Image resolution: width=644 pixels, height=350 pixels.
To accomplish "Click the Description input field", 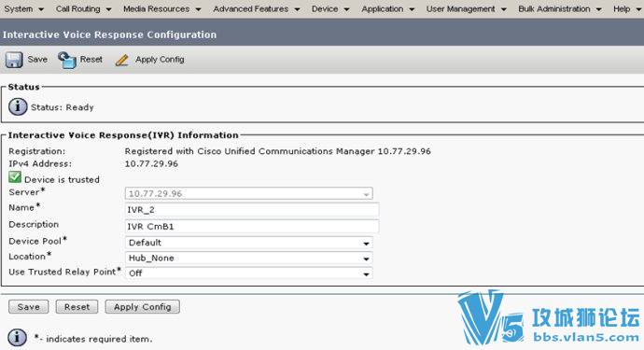I will pyautogui.click(x=252, y=227).
